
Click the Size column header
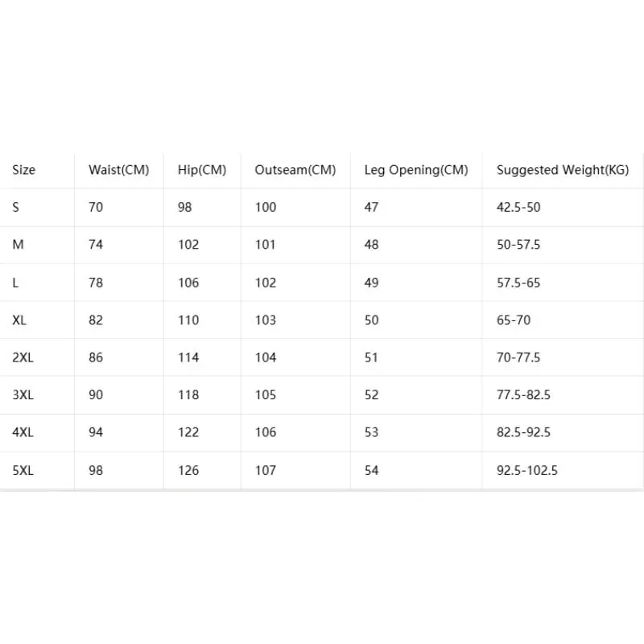point(24,170)
